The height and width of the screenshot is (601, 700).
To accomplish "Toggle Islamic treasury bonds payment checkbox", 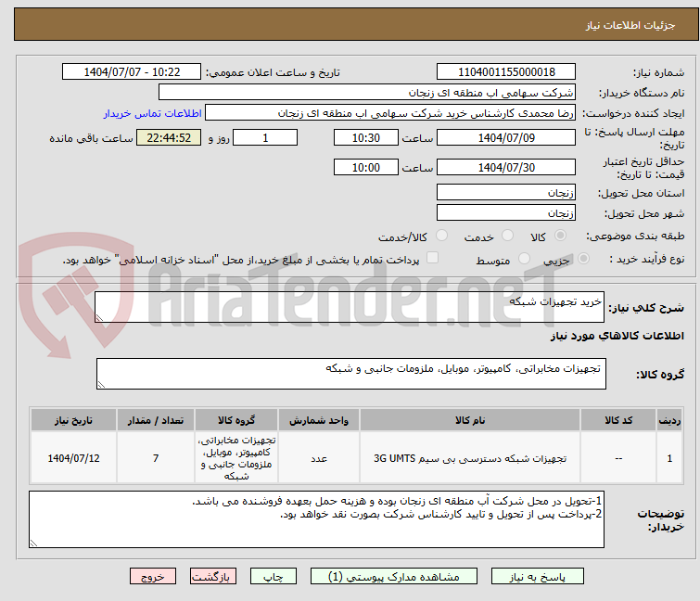I will click(x=432, y=258).
